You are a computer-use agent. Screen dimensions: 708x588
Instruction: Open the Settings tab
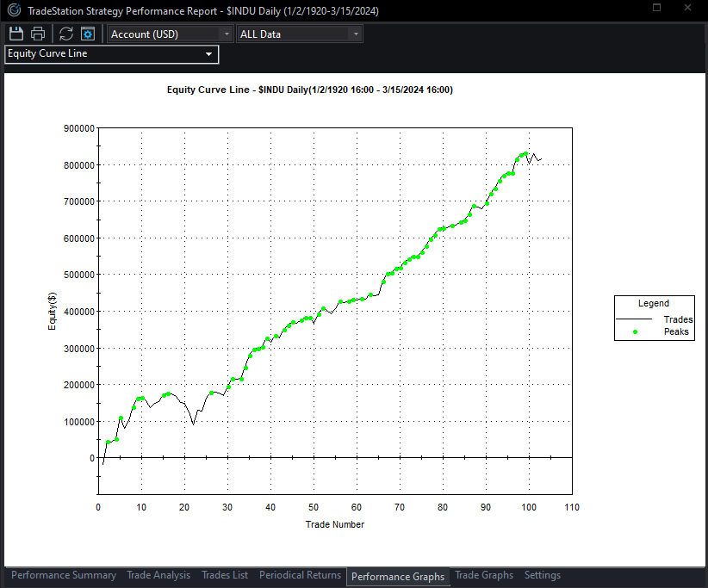tap(543, 575)
